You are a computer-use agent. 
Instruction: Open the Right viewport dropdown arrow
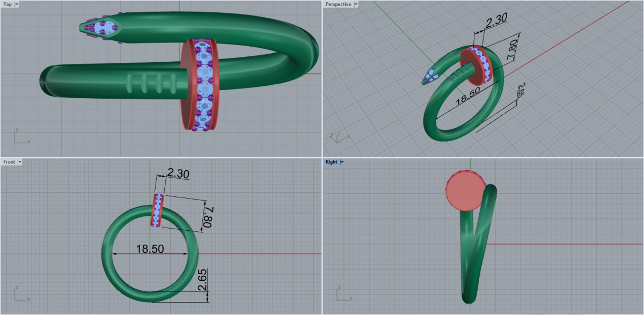[x=342, y=162]
